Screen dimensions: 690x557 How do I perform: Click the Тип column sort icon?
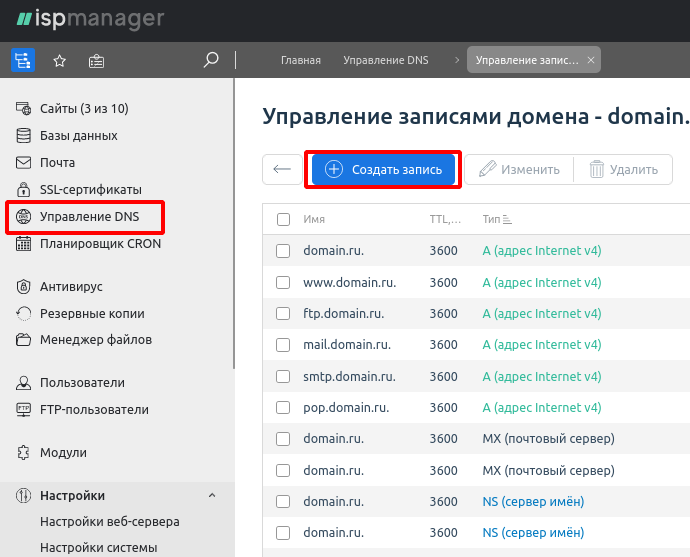point(507,219)
